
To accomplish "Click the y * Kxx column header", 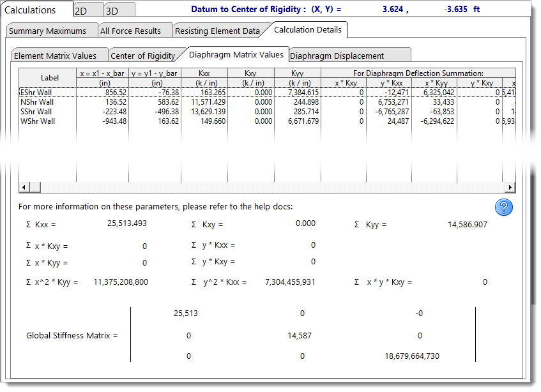I will pos(389,82).
